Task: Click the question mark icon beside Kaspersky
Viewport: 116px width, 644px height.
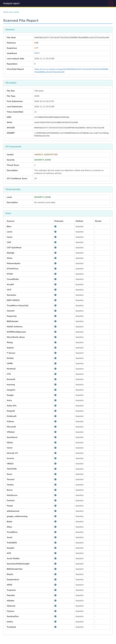Action: point(55,316)
